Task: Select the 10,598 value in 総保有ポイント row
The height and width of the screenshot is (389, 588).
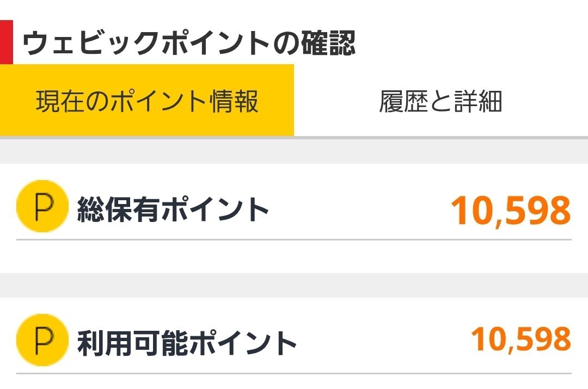Action: [x=511, y=211]
